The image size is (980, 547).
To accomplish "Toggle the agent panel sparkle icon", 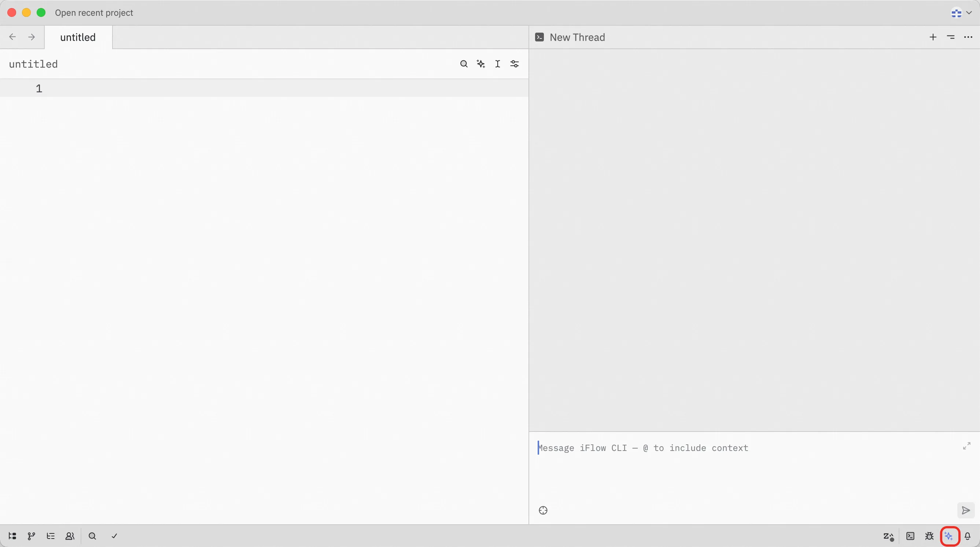I will point(949,536).
